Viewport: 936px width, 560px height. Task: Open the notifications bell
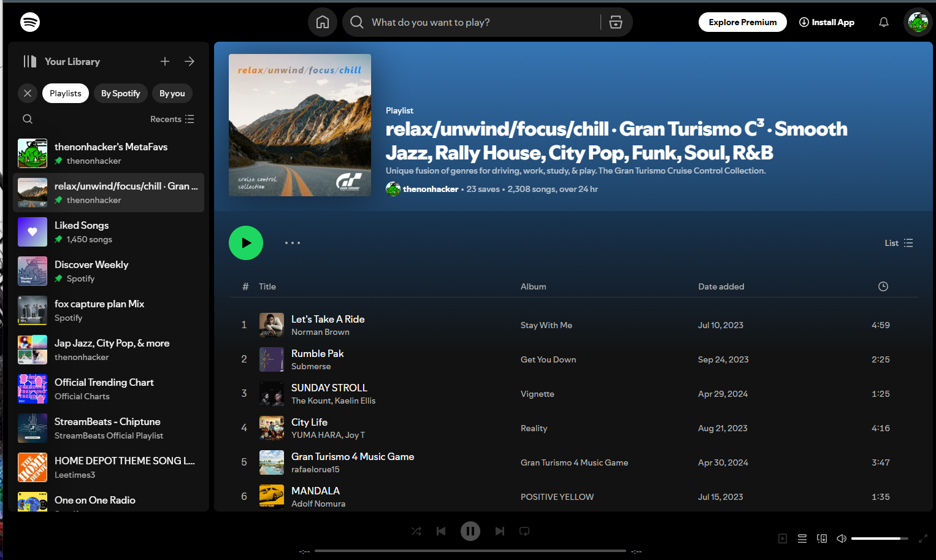point(884,22)
